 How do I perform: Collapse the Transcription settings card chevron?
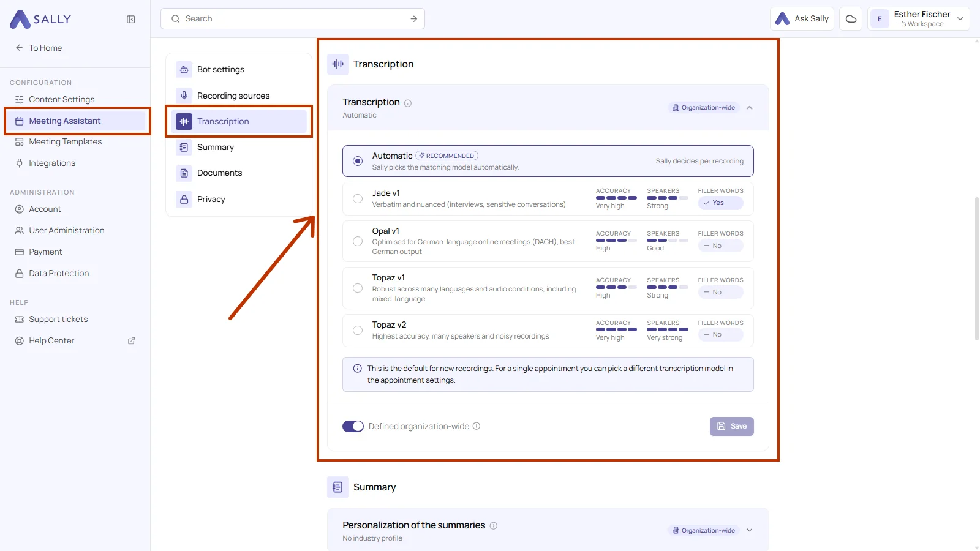[749, 108]
